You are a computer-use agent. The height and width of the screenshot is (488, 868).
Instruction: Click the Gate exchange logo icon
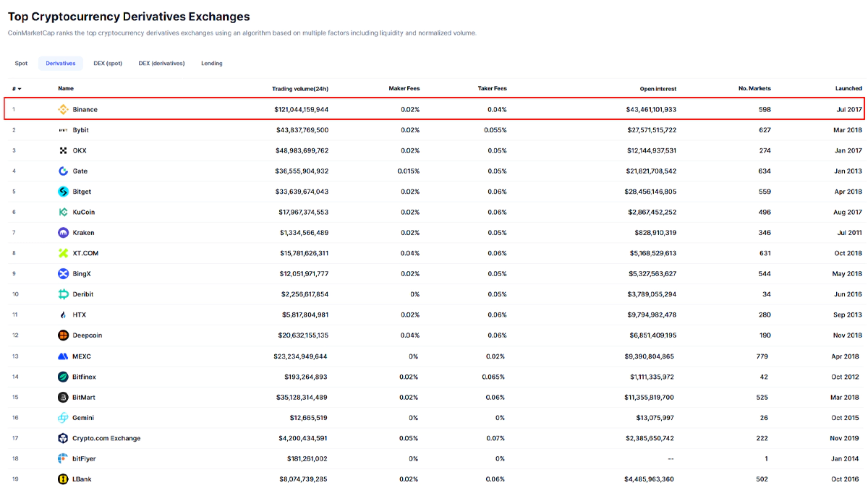click(64, 171)
